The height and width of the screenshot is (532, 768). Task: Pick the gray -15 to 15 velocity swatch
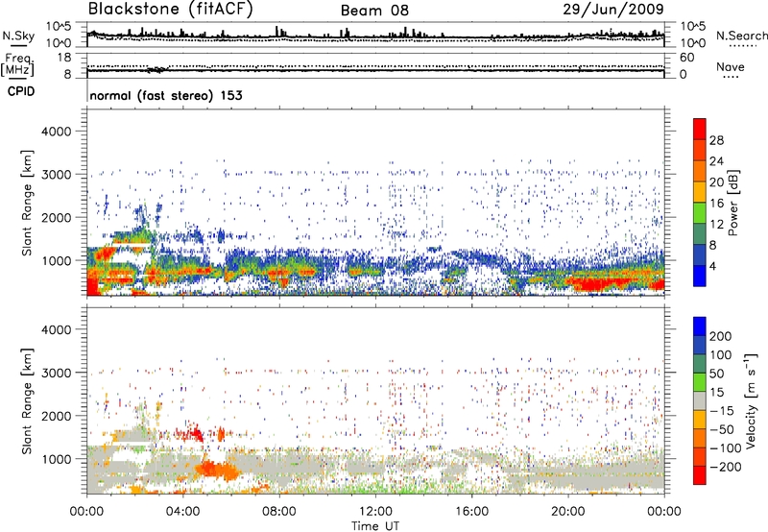click(x=700, y=401)
